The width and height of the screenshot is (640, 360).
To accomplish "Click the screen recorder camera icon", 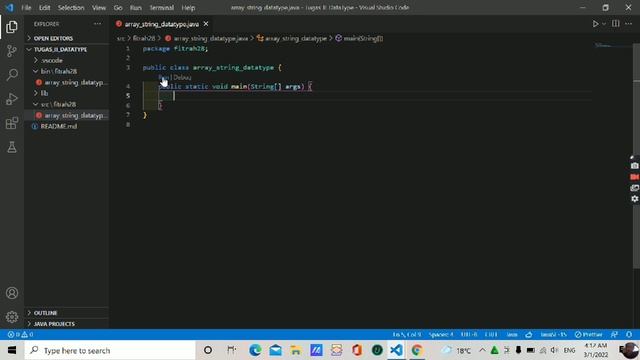I will pos(634,166).
